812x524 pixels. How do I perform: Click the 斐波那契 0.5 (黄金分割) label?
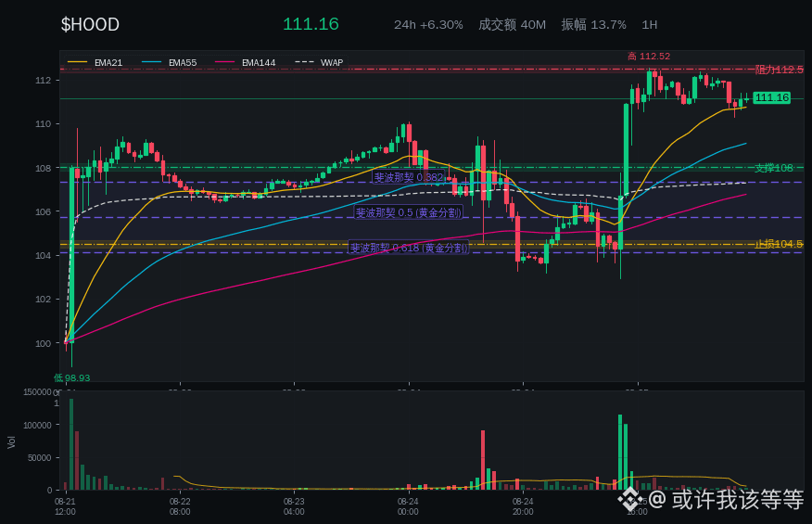(408, 212)
